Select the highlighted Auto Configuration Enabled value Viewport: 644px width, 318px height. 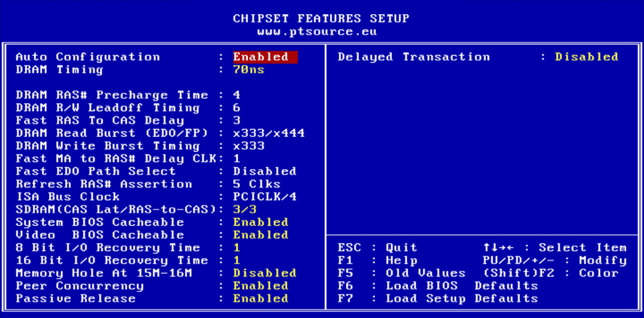[265, 57]
